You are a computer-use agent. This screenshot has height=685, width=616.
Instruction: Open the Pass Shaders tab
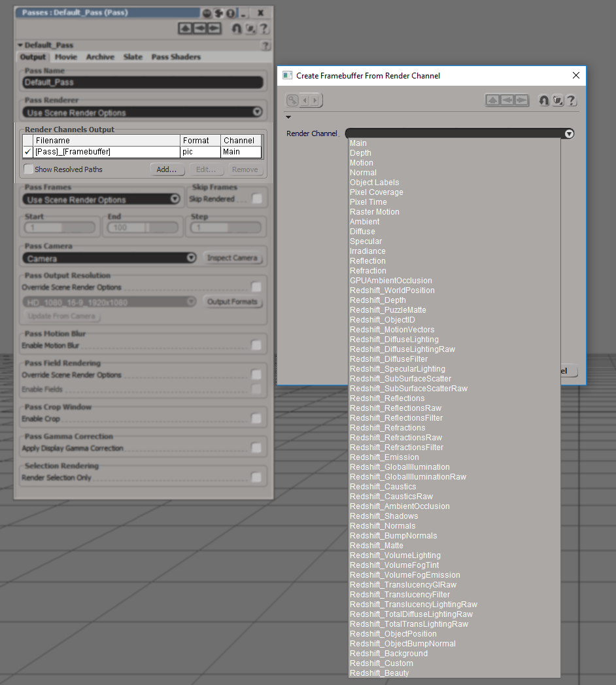(176, 57)
